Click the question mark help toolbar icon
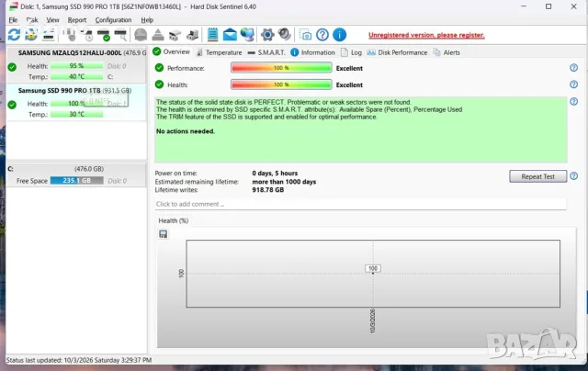This screenshot has height=371, width=588. click(x=322, y=35)
